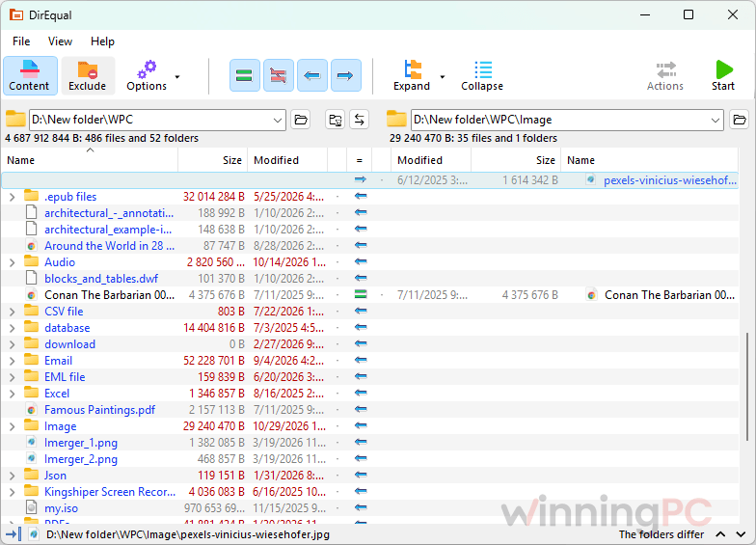Screen dimensions: 756x545
Task: Sort by the right Name column header
Action: [650, 160]
